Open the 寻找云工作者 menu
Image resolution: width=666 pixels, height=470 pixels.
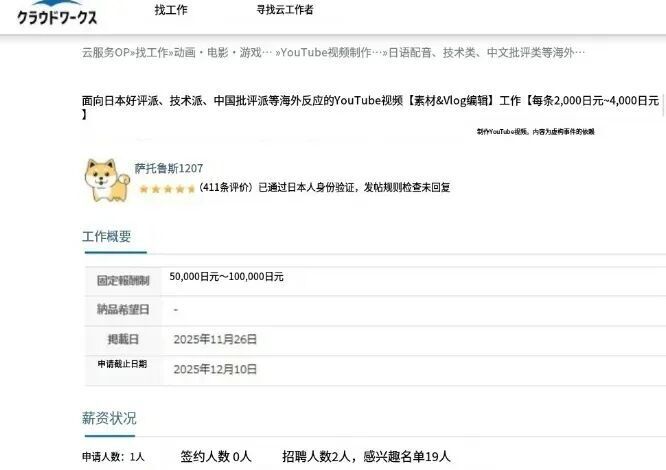tap(285, 10)
